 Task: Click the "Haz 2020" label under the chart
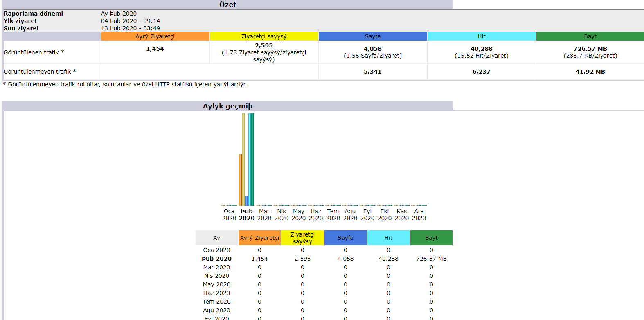click(316, 215)
